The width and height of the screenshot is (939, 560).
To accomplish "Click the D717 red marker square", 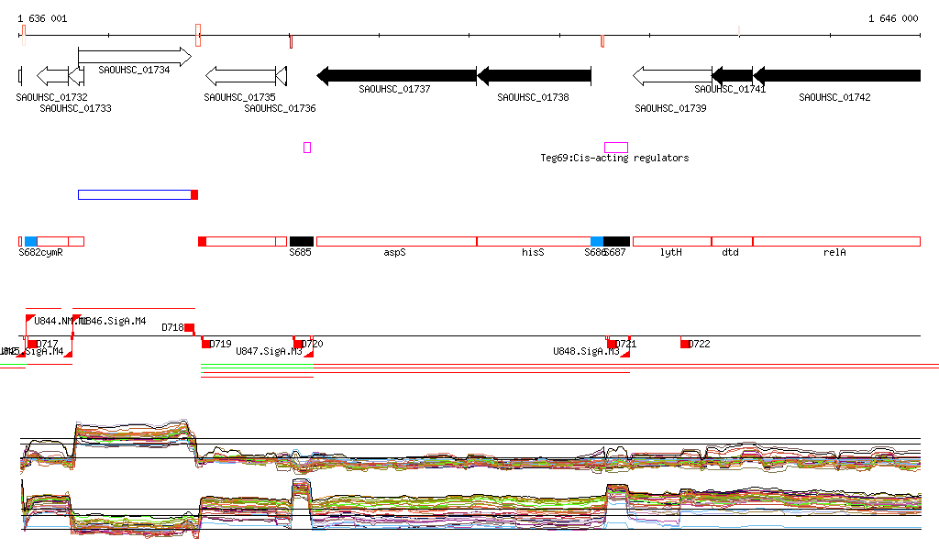I will (32, 344).
